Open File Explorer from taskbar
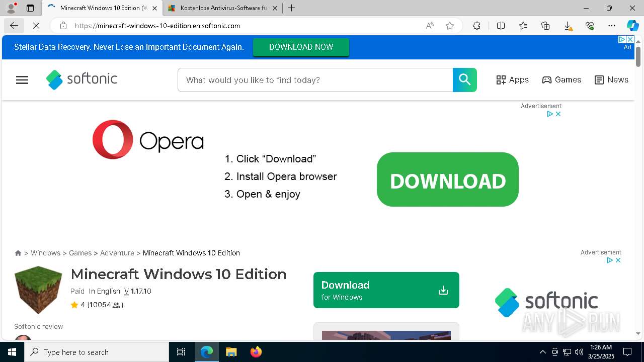This screenshot has height=362, width=644. [x=231, y=352]
